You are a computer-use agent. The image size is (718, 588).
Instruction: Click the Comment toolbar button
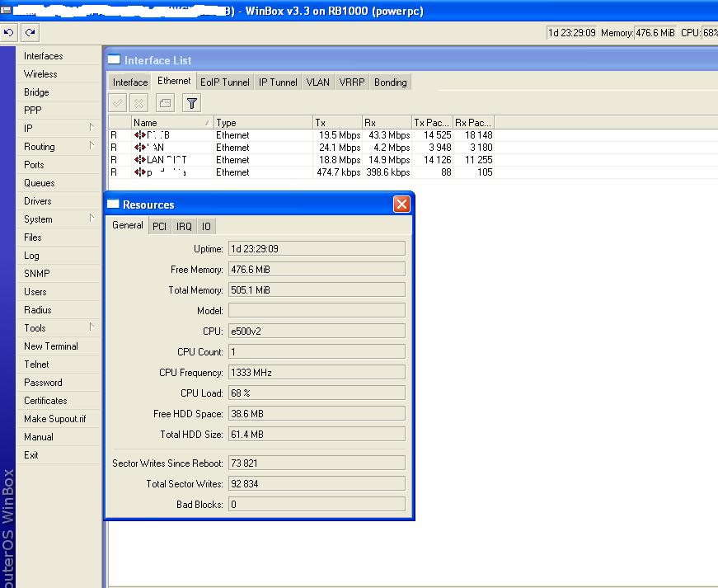[x=165, y=103]
